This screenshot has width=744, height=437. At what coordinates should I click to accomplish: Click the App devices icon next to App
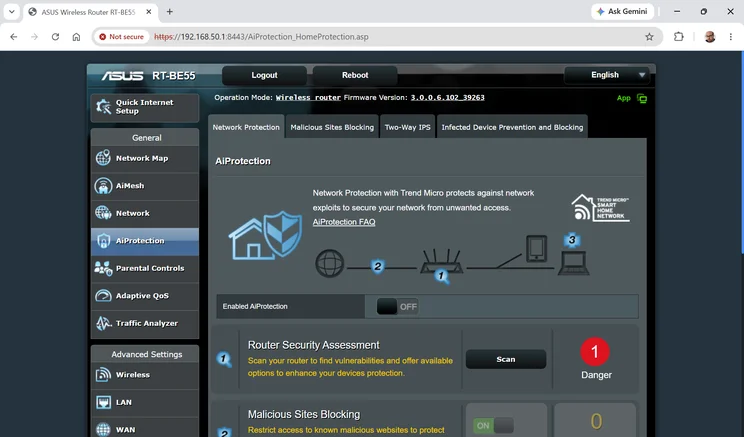click(x=642, y=99)
